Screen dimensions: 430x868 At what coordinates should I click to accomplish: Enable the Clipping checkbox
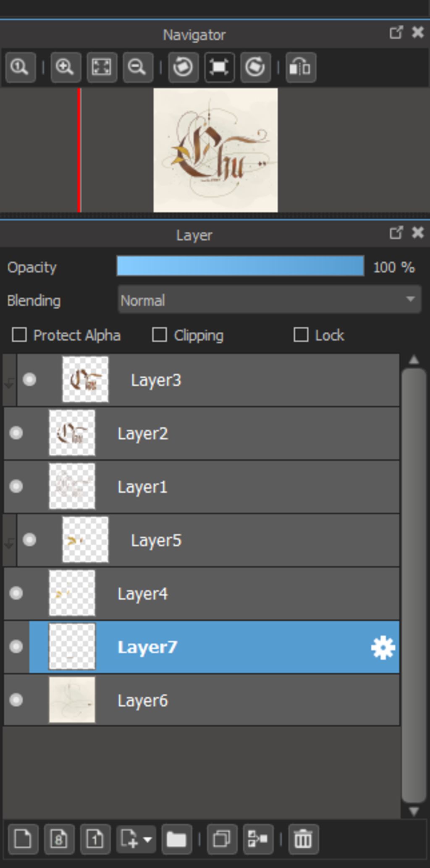(160, 335)
